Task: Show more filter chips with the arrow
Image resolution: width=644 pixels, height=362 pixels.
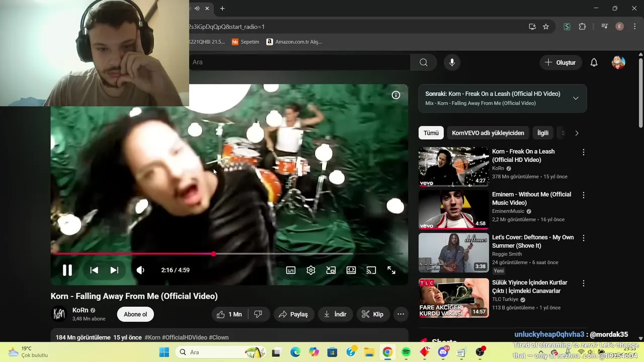Action: point(577,133)
